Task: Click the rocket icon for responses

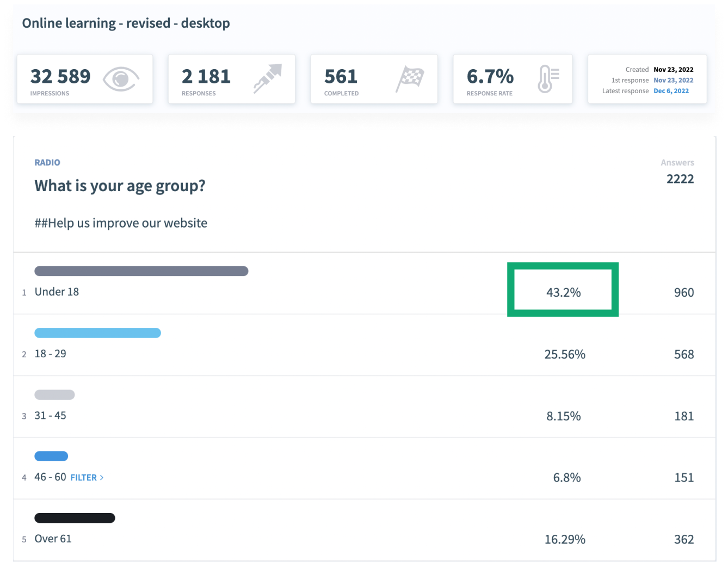Action: point(268,79)
